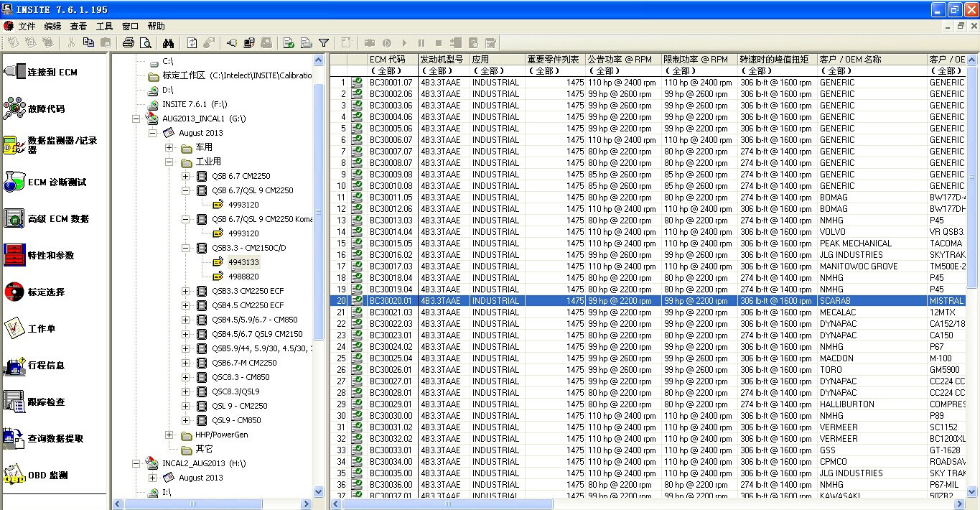
Task: Click the Stop icon in the toolbar
Action: pos(439,43)
